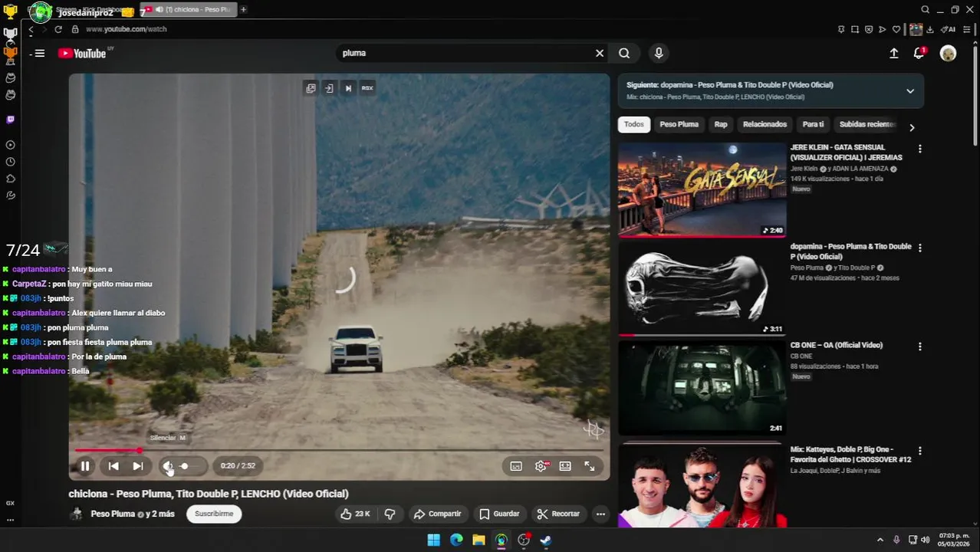Open Windows Start button
The height and width of the screenshot is (552, 980).
(x=433, y=540)
